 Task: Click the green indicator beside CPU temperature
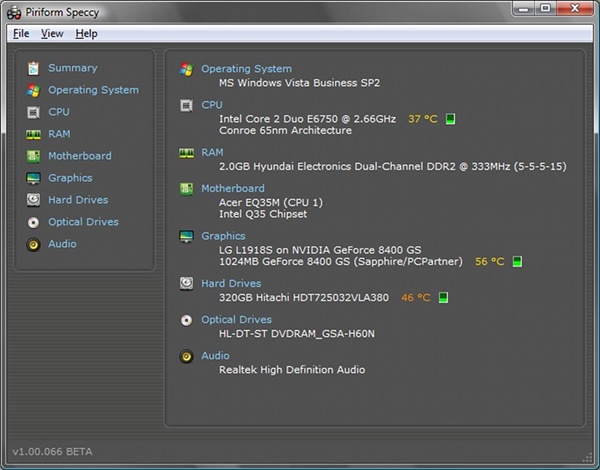click(x=450, y=119)
